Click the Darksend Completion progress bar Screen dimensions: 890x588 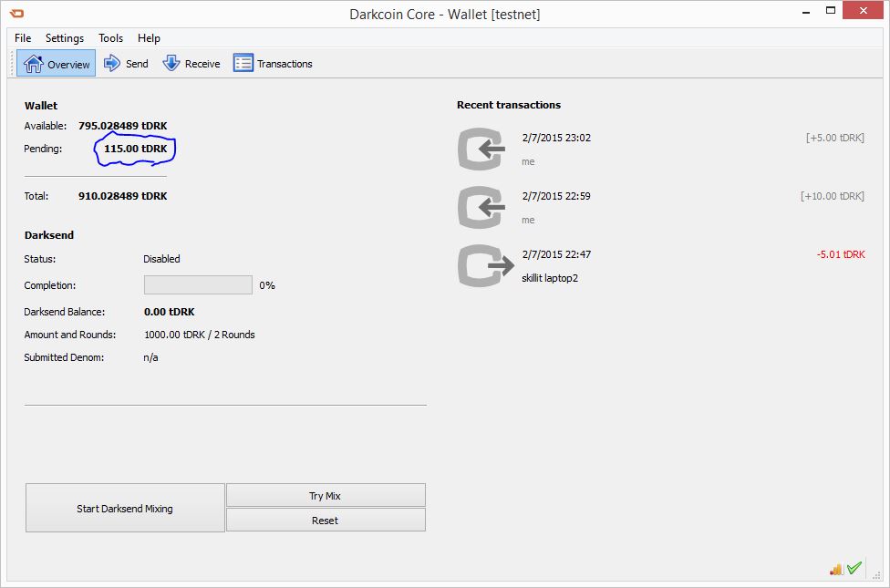[x=198, y=285]
